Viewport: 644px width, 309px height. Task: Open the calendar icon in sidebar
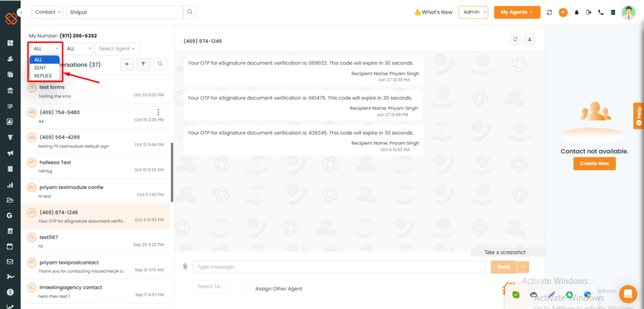tap(10, 247)
